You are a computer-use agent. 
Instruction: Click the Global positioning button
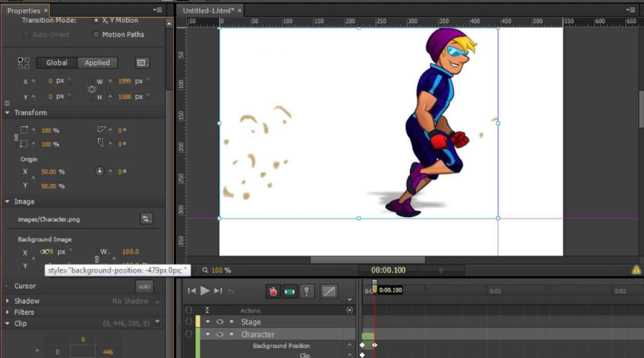click(x=57, y=63)
